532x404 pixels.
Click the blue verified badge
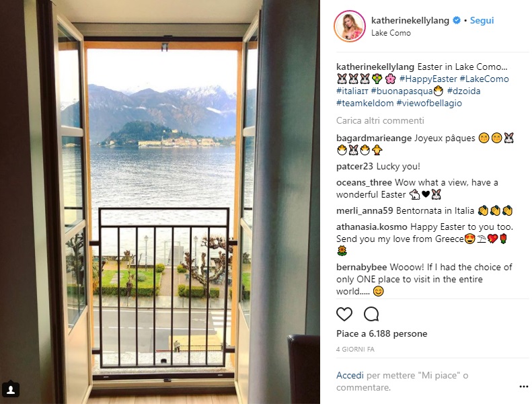[457, 20]
